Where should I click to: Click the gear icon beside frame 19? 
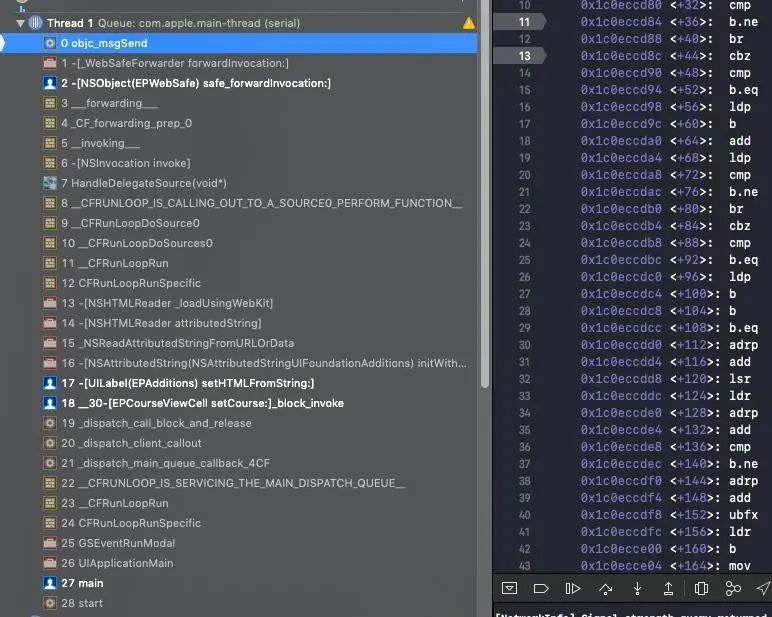50,423
